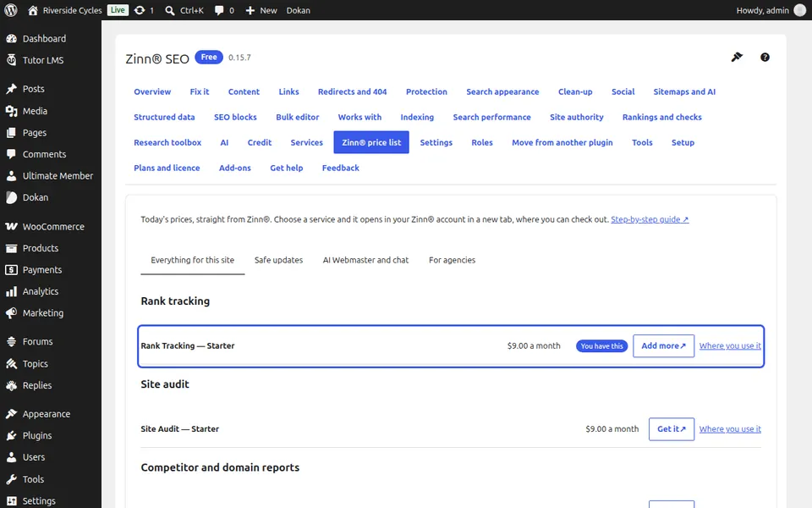Click the WordPress logo in admin bar
The height and width of the screenshot is (508, 812).
pyautogui.click(x=11, y=10)
